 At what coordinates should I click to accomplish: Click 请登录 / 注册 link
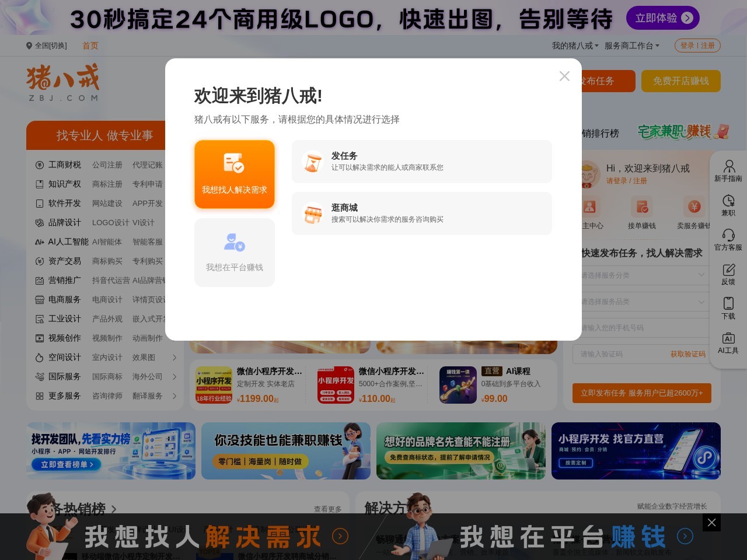click(x=627, y=181)
